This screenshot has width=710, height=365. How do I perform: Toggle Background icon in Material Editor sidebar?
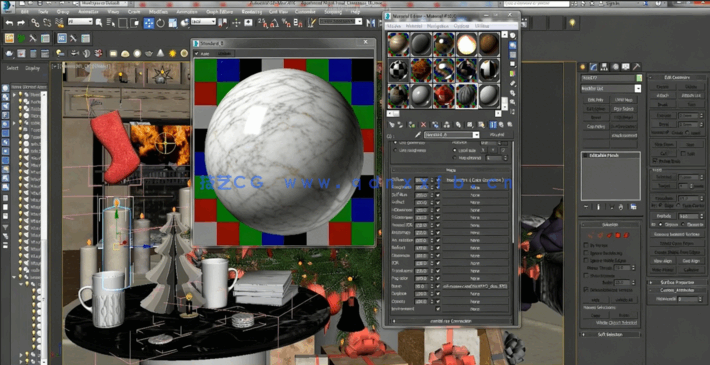(x=513, y=55)
